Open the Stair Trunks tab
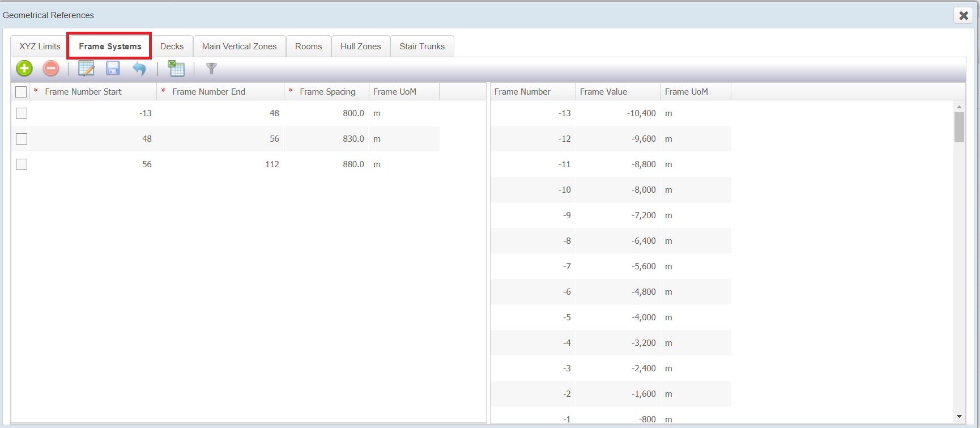 [x=422, y=46]
